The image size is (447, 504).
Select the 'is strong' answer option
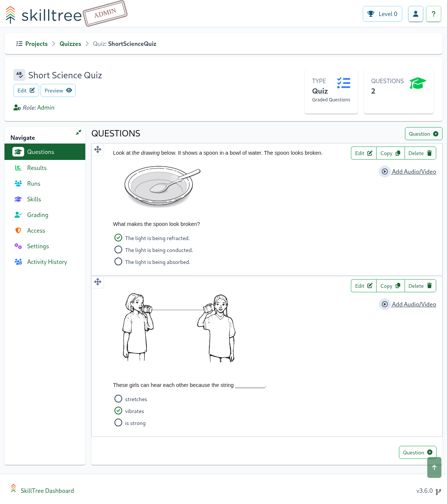pos(118,423)
